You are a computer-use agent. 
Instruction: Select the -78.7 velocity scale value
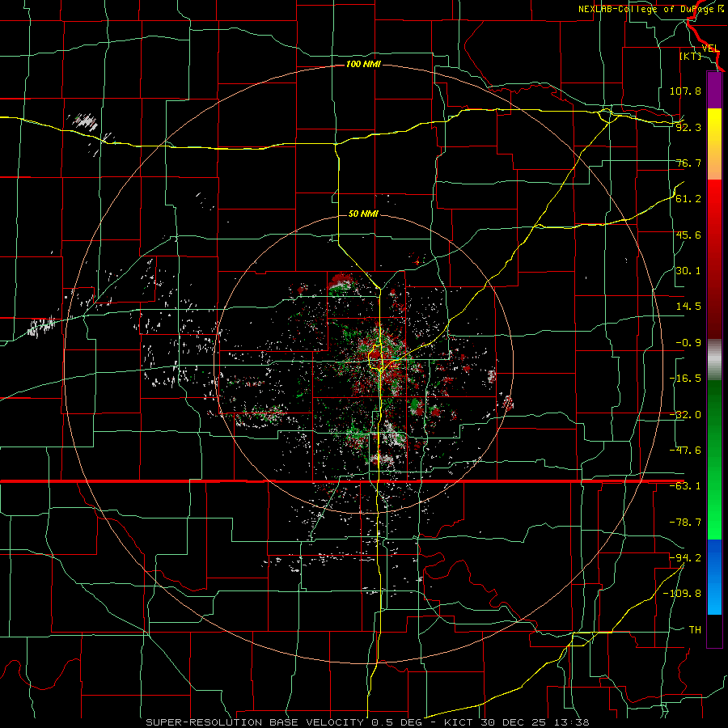click(x=685, y=523)
